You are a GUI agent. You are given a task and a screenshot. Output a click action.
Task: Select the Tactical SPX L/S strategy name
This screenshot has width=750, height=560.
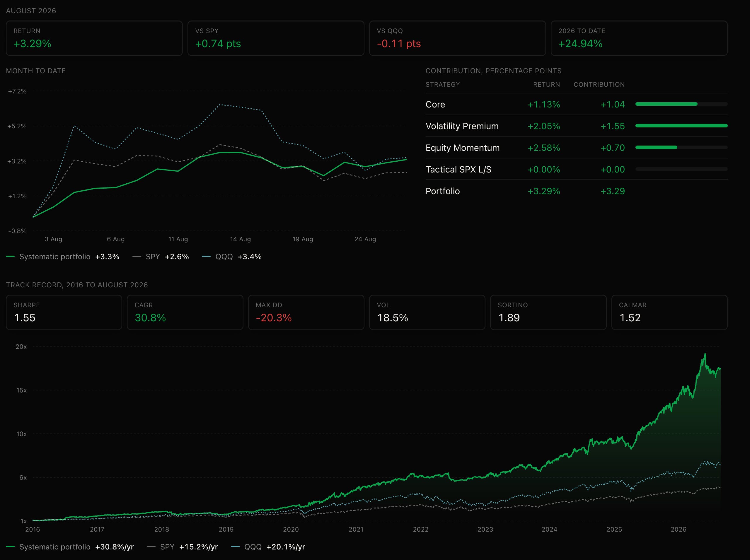point(458,170)
